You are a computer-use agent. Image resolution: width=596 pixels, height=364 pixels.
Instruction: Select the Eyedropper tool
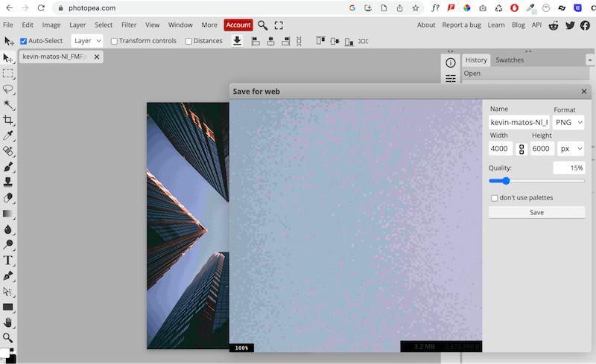pyautogui.click(x=7, y=135)
